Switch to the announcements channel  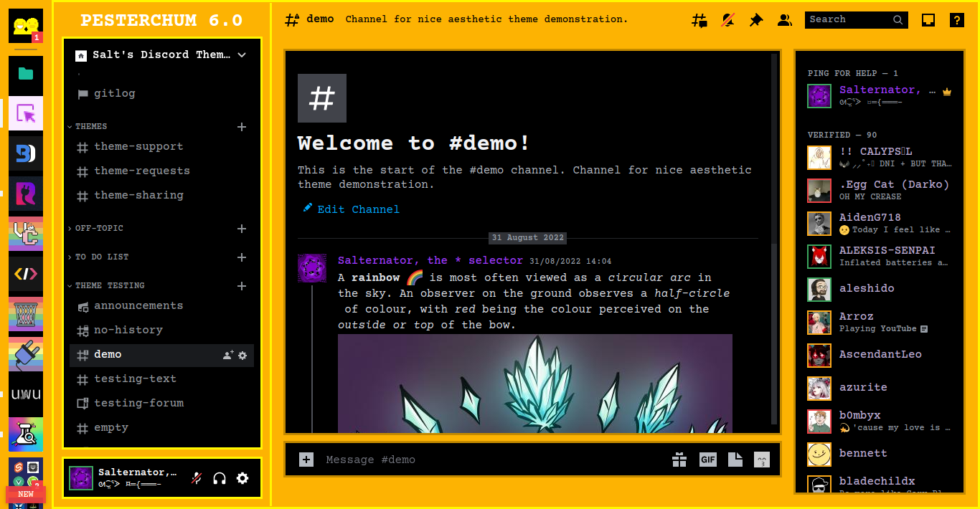[140, 305]
